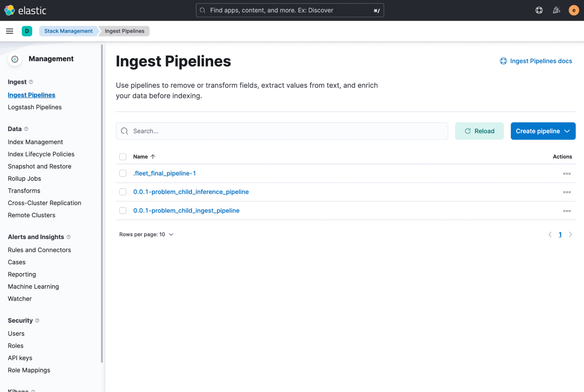Click 0.0.1-problem_child_ingest_pipeline link
The width and height of the screenshot is (584, 392).
[186, 210]
